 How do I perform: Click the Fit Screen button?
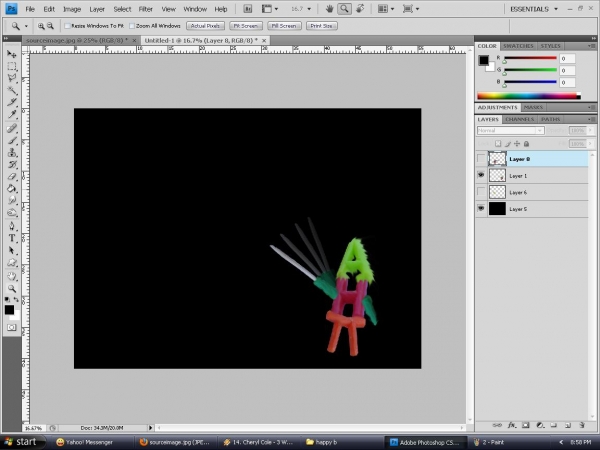coord(246,26)
